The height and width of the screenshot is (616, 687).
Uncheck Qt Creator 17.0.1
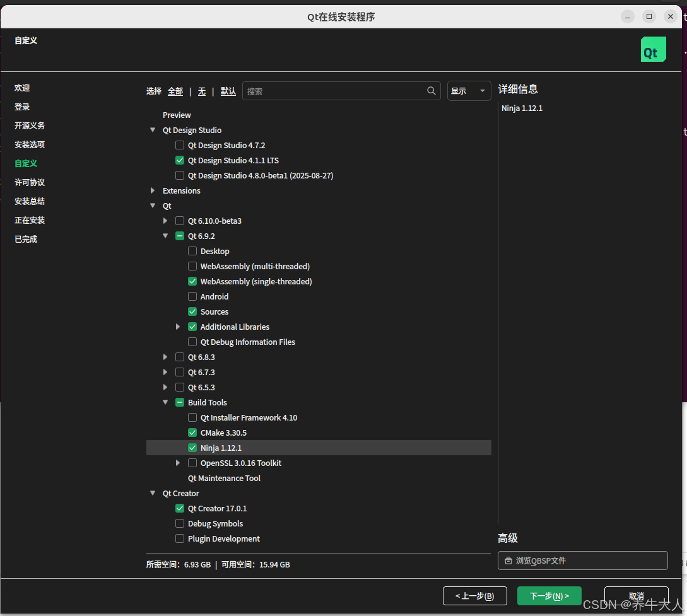(180, 508)
